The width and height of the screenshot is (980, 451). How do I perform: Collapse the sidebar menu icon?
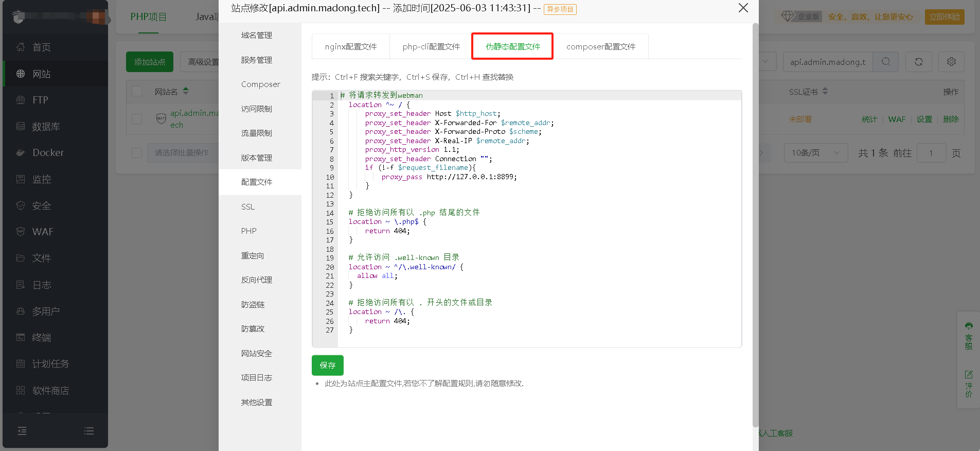(x=22, y=431)
